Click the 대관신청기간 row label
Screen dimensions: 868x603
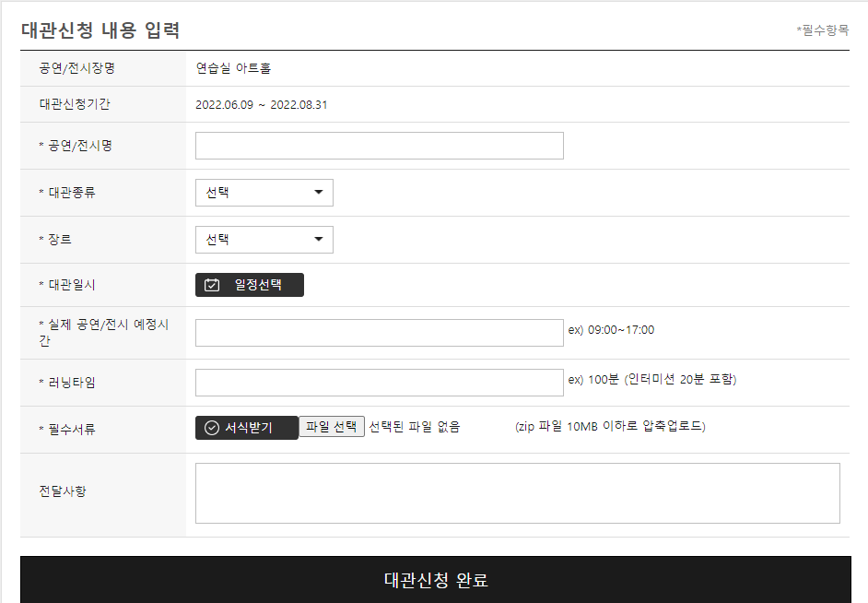click(x=75, y=104)
